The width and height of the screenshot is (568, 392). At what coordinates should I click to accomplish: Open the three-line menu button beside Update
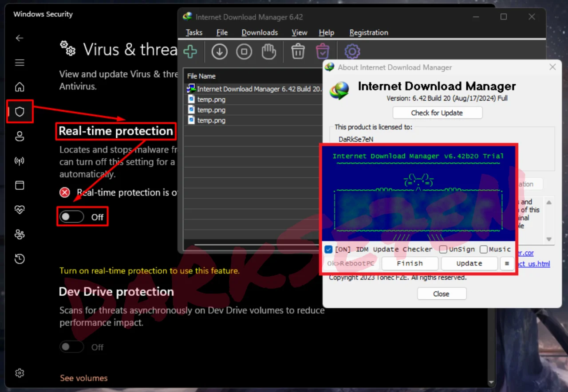507,263
